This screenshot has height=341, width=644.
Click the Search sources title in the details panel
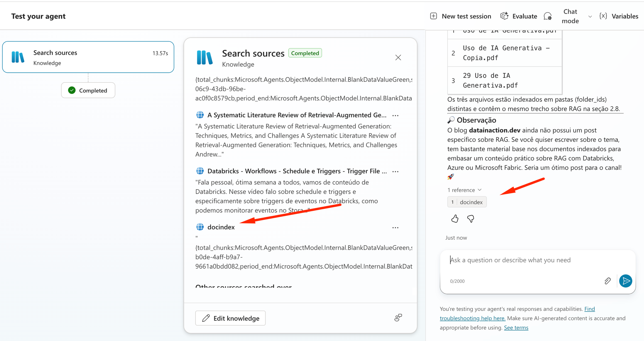[253, 53]
